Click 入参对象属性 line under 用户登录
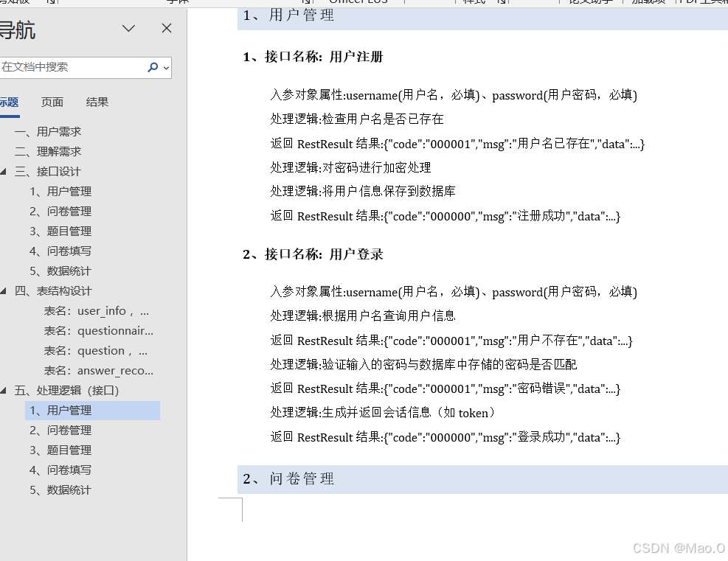Viewport: 728px width, 561px height. [454, 292]
